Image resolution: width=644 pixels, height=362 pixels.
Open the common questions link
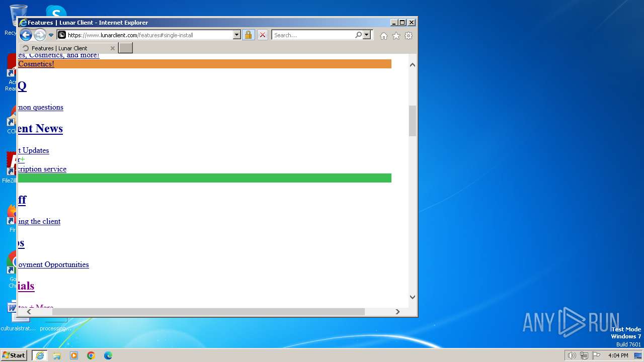point(40,107)
